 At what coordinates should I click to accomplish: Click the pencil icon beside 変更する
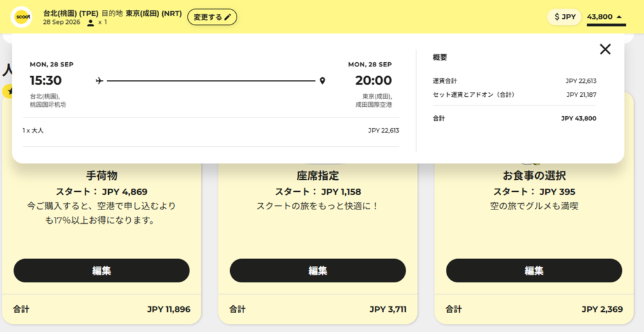tap(228, 17)
